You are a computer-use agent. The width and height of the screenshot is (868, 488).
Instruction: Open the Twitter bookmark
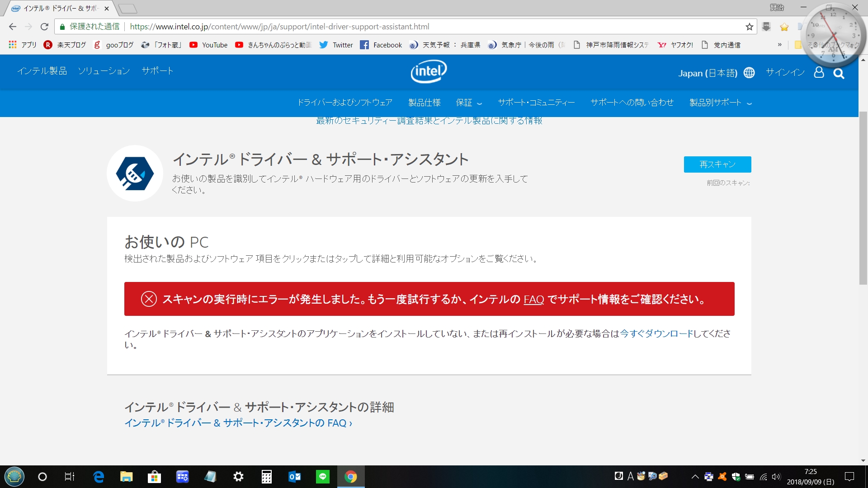tap(336, 45)
